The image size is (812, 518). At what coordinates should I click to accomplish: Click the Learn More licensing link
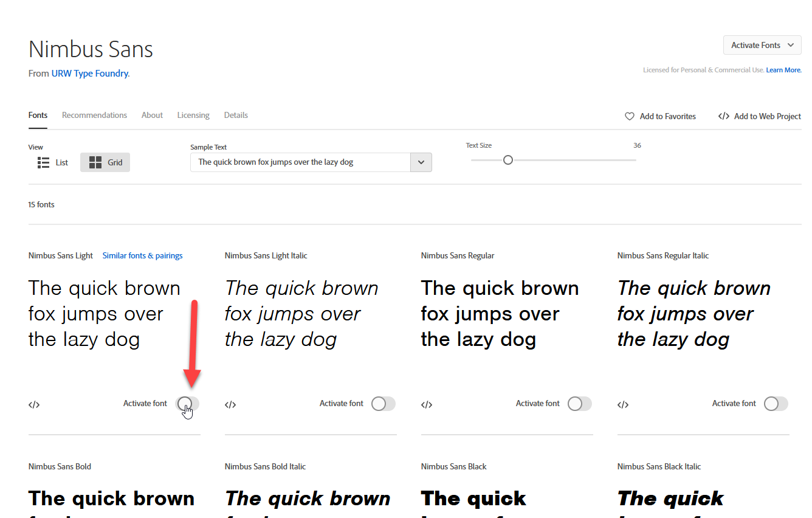(783, 70)
